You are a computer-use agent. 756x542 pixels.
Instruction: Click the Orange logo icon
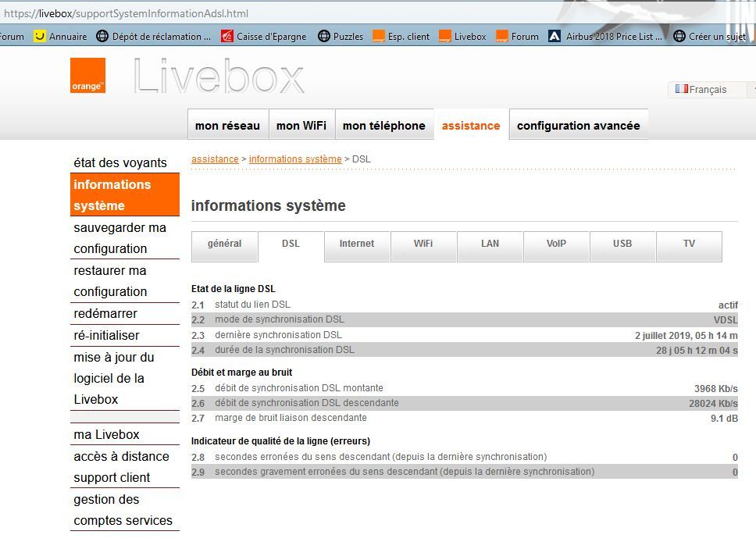[x=87, y=76]
